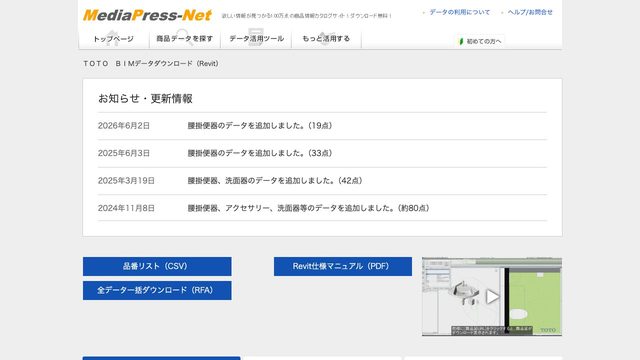Viewport: 640px width, 360px height.
Task: Open the Revit仕様マニュアル (PDF)
Action: [343, 266]
